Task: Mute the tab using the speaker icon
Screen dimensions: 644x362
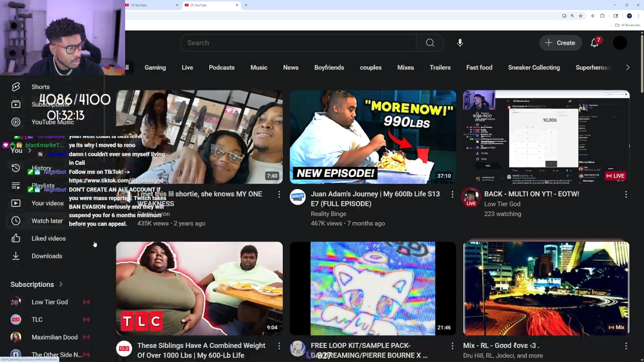Action: tap(593, 16)
